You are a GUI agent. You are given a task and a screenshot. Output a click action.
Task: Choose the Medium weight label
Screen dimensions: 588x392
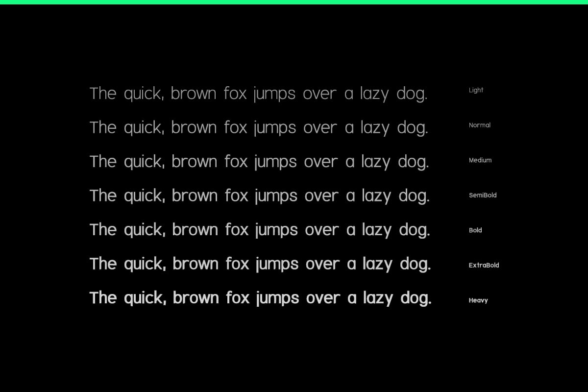[x=480, y=160]
